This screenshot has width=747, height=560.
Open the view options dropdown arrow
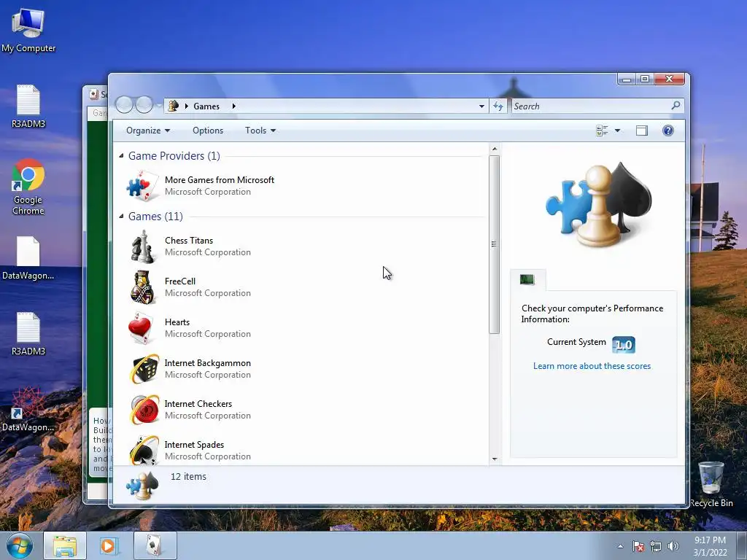(x=617, y=131)
